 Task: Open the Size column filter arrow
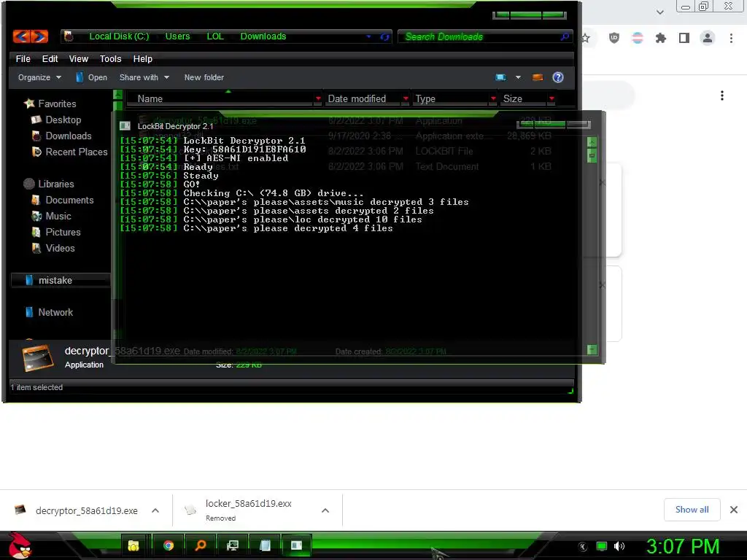click(x=551, y=98)
